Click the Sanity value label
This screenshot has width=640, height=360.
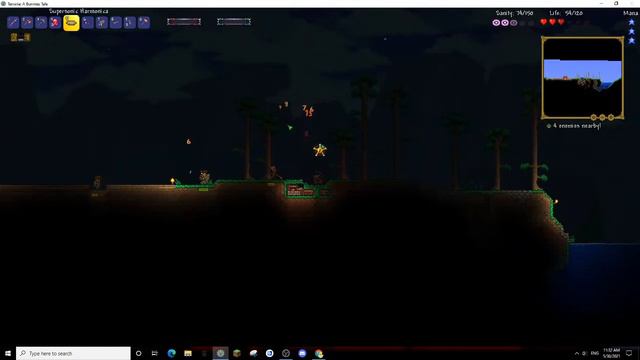coord(514,13)
